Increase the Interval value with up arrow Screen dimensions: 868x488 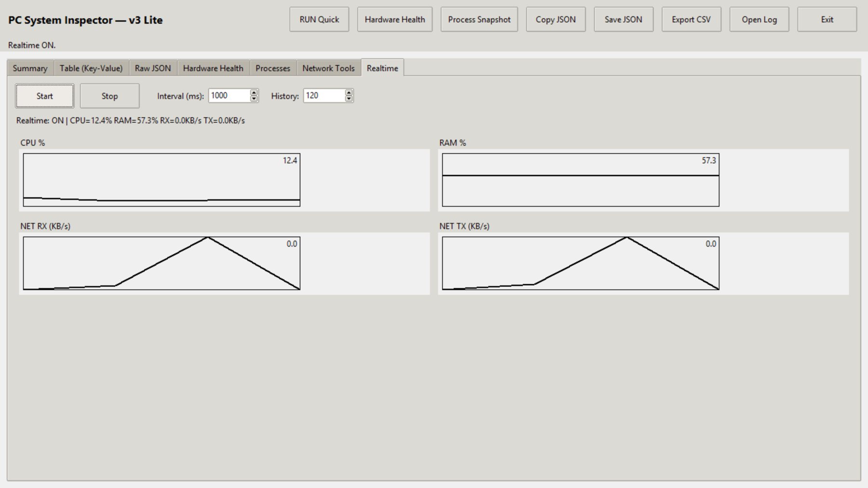(254, 92)
